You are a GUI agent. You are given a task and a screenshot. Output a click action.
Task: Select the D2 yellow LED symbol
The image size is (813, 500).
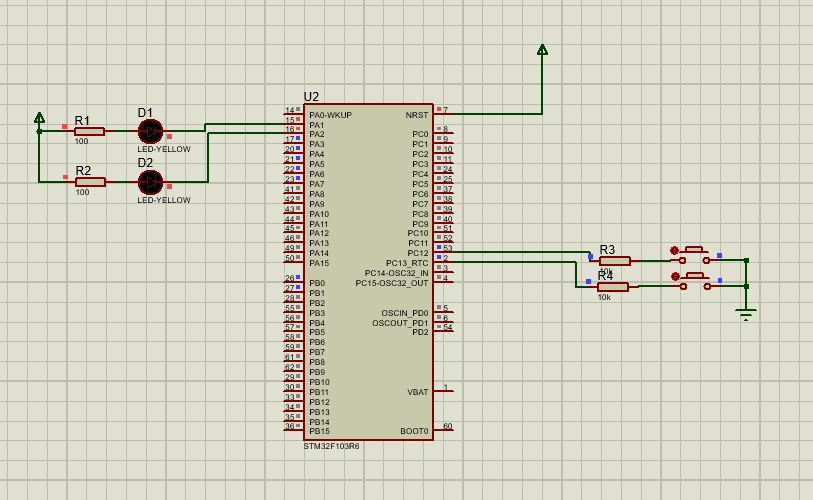point(150,182)
